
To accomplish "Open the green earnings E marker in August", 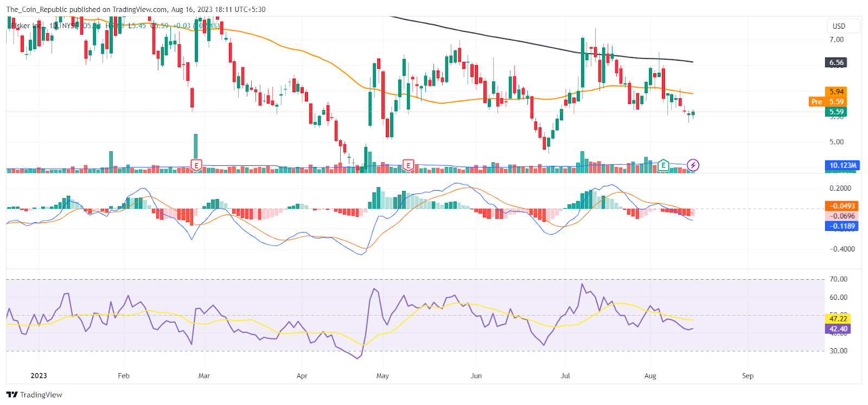I will 663,165.
